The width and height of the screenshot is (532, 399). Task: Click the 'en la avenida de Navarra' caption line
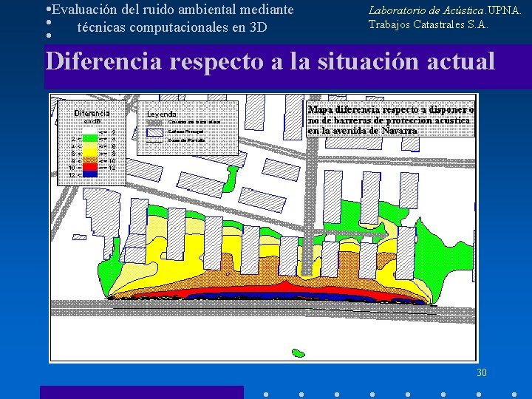(363, 131)
